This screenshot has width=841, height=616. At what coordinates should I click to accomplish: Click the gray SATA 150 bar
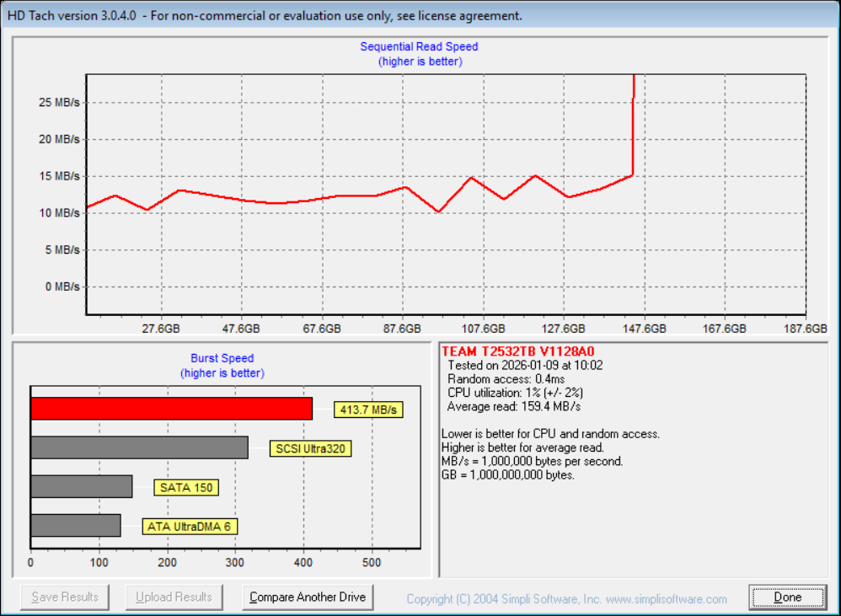pos(81,487)
